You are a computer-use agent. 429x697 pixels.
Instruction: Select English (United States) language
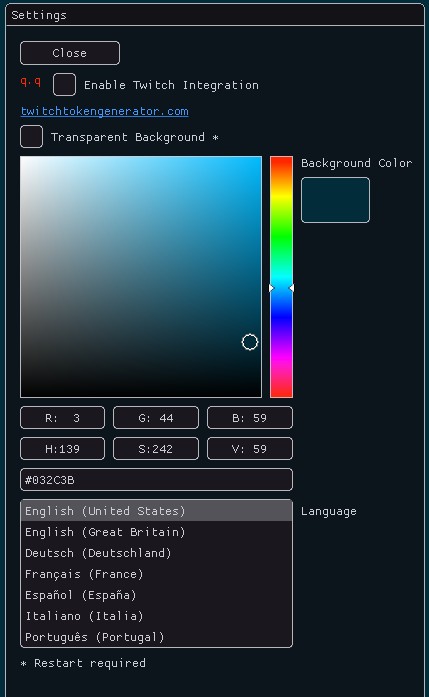pos(156,511)
